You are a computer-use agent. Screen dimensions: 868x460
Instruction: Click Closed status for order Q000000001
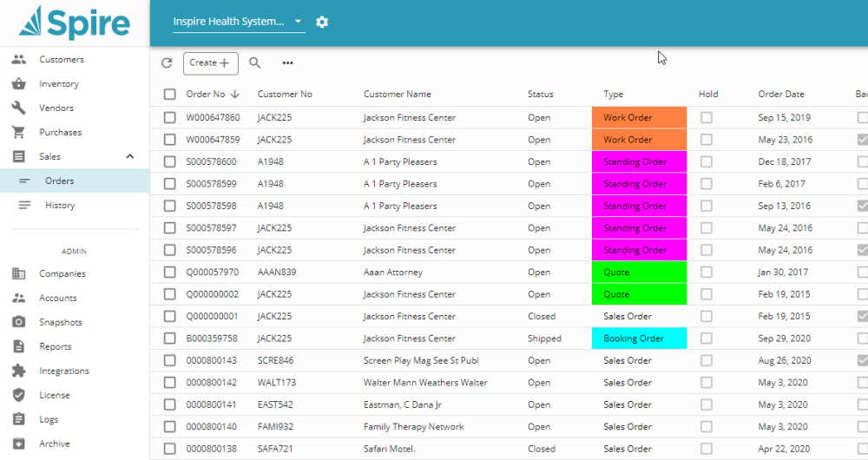(x=542, y=316)
